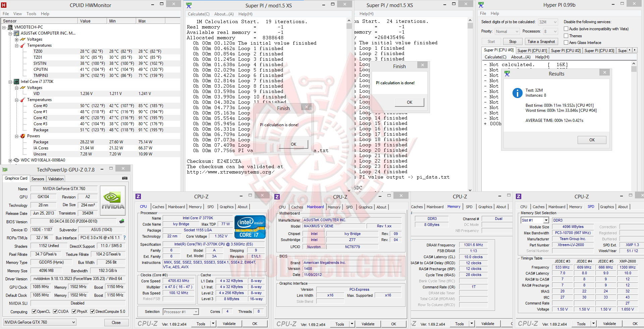644x329 pixels.
Task: Open the Priority Normal dropdown
Action: 507,32
